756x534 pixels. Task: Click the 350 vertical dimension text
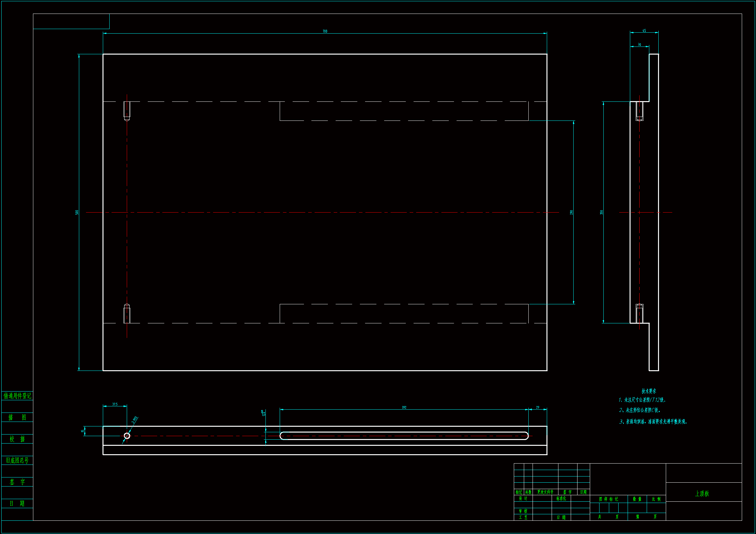(601, 213)
